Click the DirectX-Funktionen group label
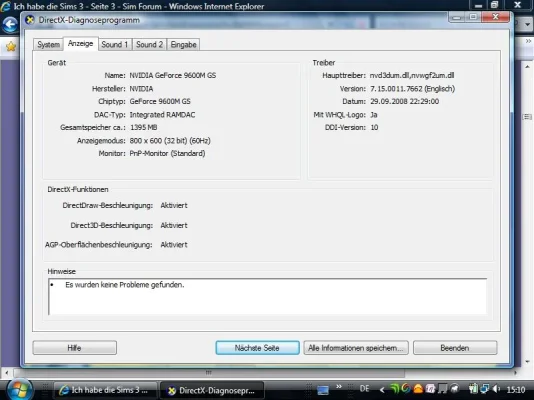This screenshot has height=400, width=534. pyautogui.click(x=78, y=190)
